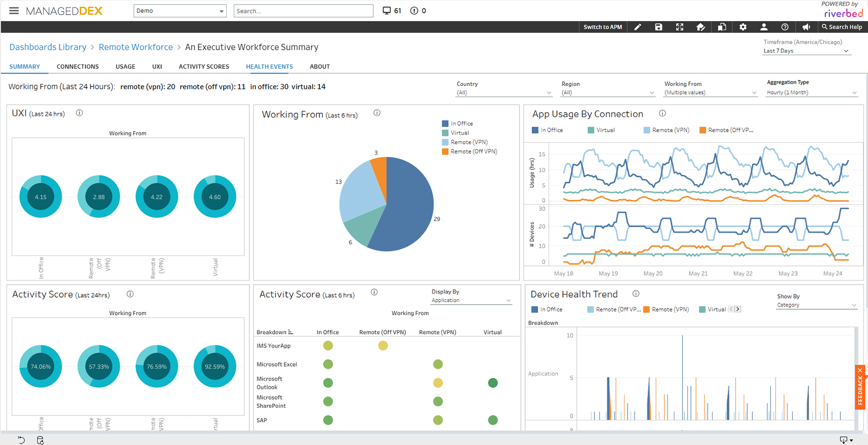Open the Aggregation Type dropdown
Screen dimensions: 868x445
click(x=811, y=93)
